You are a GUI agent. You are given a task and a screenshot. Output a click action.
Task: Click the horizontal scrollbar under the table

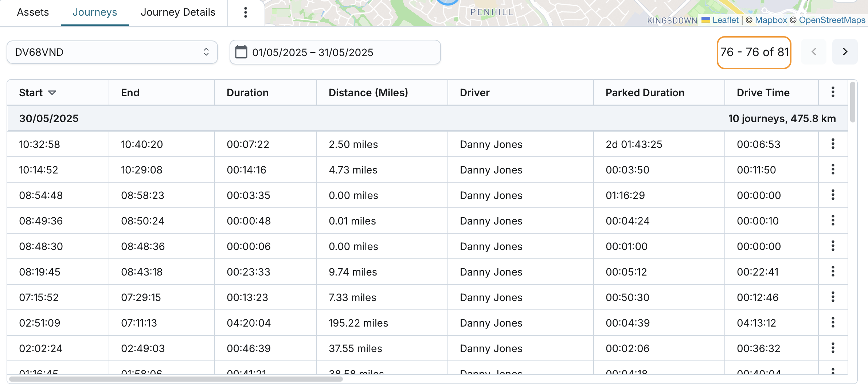coord(176,379)
